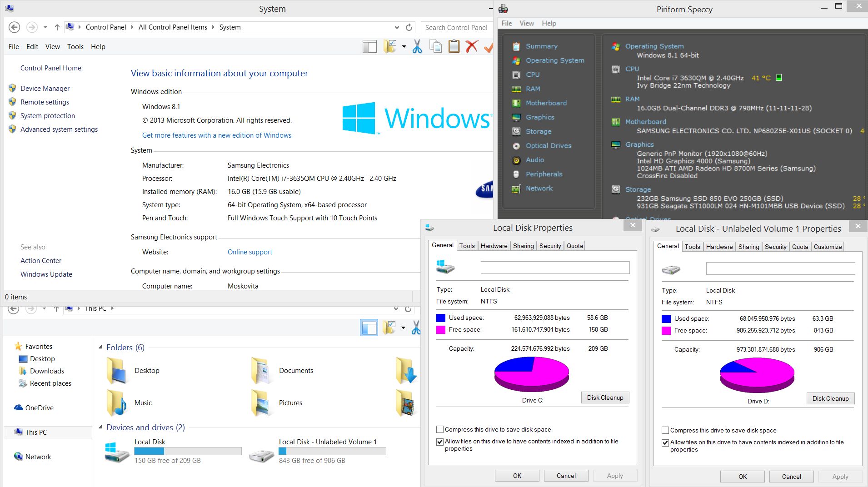Click the red delete X icon in System toolbar
868x487 pixels.
pyautogui.click(x=472, y=46)
